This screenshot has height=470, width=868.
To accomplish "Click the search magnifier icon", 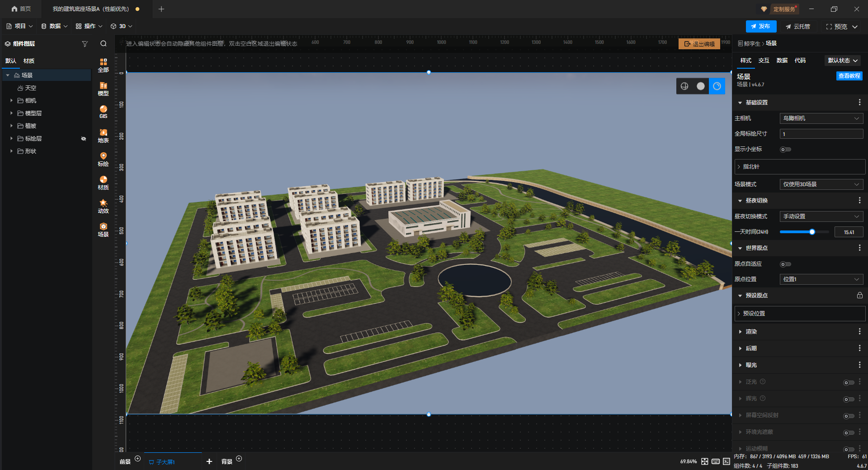I will click(104, 44).
